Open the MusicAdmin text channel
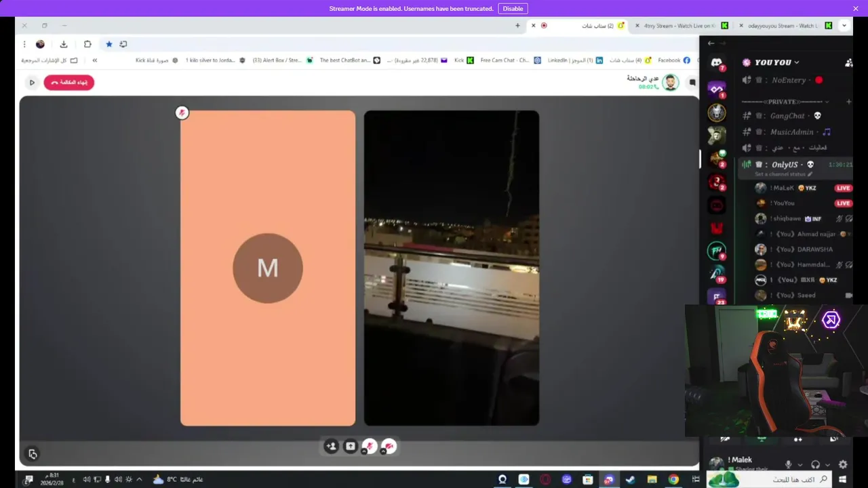The width and height of the screenshot is (868, 488). (x=788, y=132)
